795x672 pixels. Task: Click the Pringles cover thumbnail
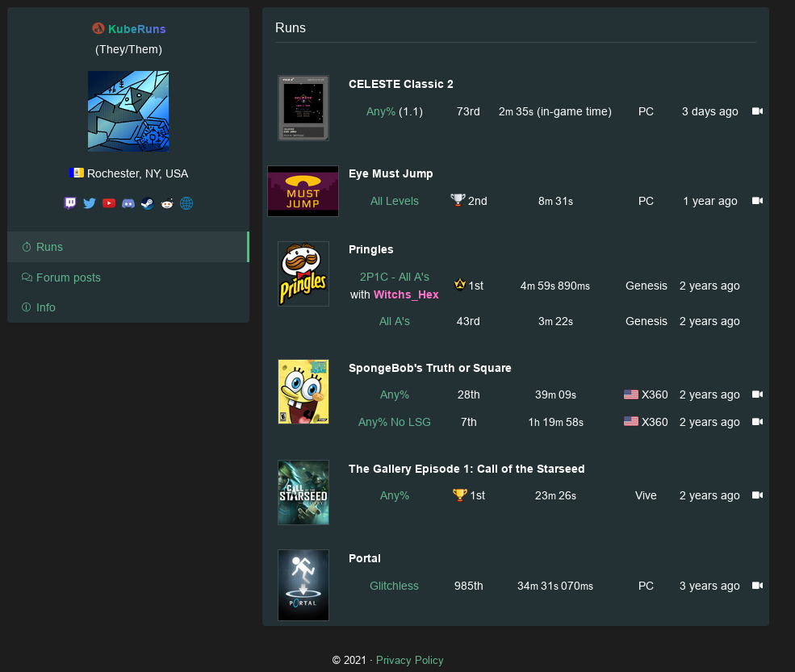click(x=303, y=273)
